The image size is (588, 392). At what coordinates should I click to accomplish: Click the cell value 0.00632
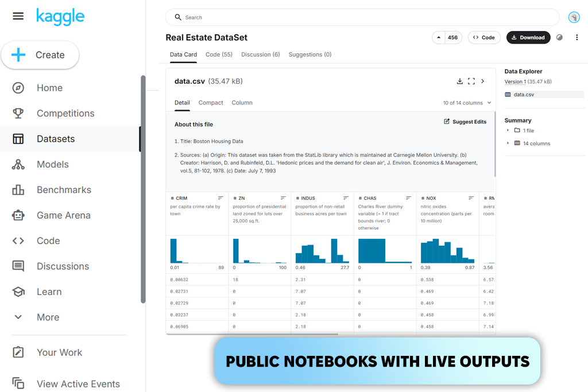click(x=179, y=280)
